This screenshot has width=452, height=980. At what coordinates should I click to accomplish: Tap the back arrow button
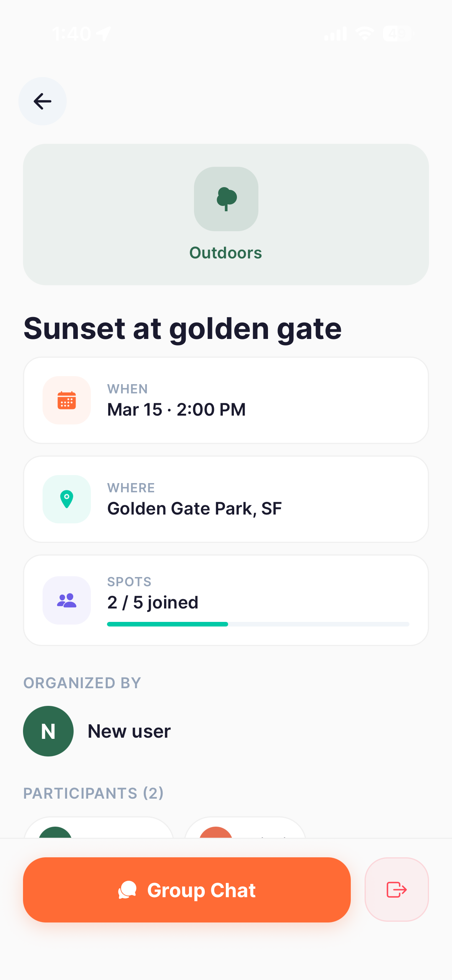pos(43,101)
